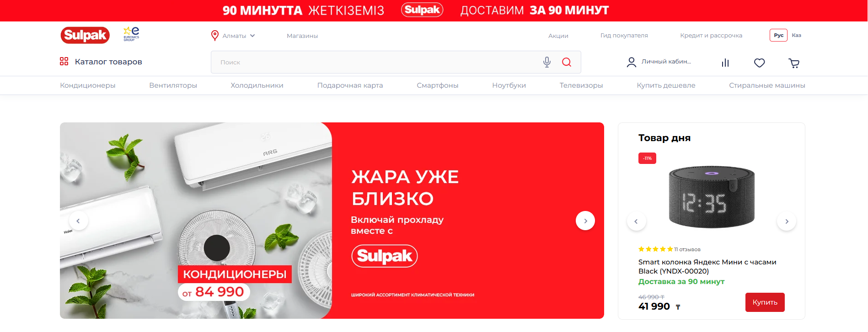This screenshot has width=868, height=332.
Task: Show next product of the day
Action: tap(787, 221)
